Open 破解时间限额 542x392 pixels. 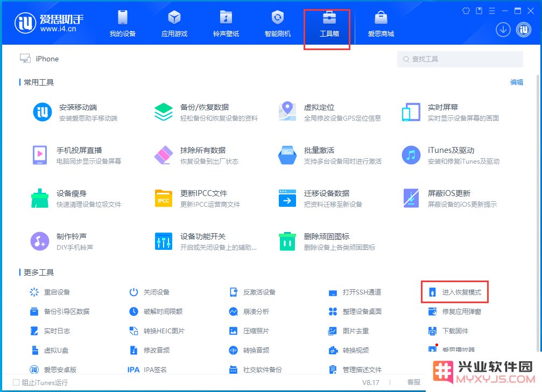pos(156,311)
